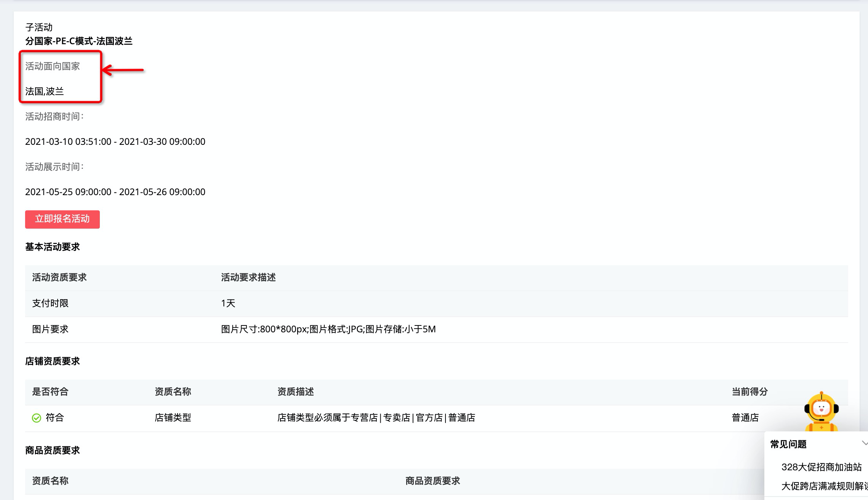Viewport: 868px width, 500px height.
Task: Select 法国,波兰 country value
Action: coord(45,91)
